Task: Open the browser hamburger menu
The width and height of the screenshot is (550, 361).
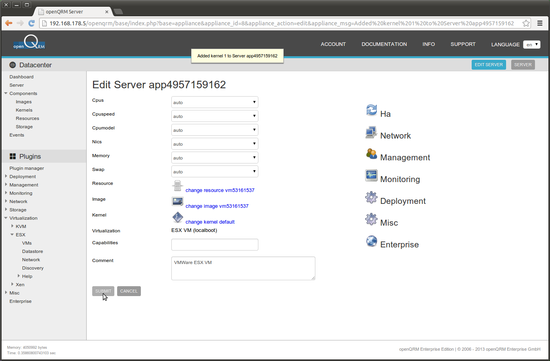Action: coord(540,24)
